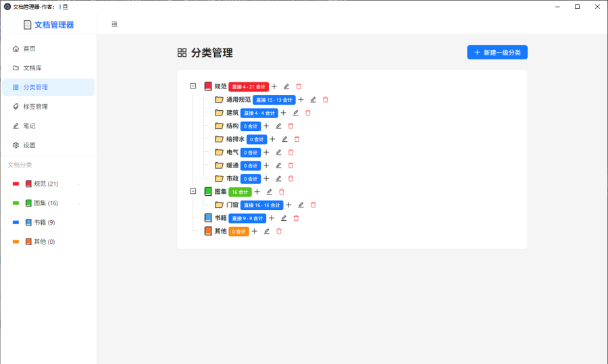Collapse the 图集 tree node
This screenshot has width=608, height=364.
[x=193, y=192]
